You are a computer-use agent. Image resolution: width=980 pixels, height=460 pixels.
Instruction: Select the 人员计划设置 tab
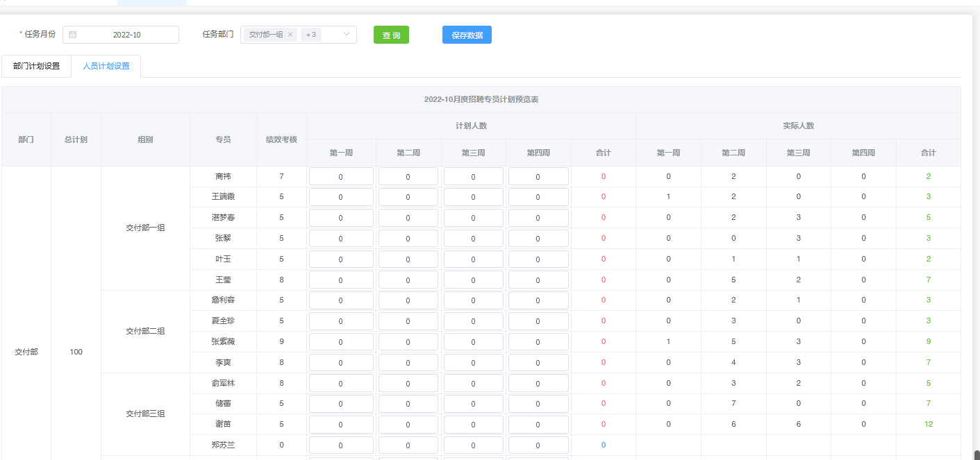click(x=106, y=67)
